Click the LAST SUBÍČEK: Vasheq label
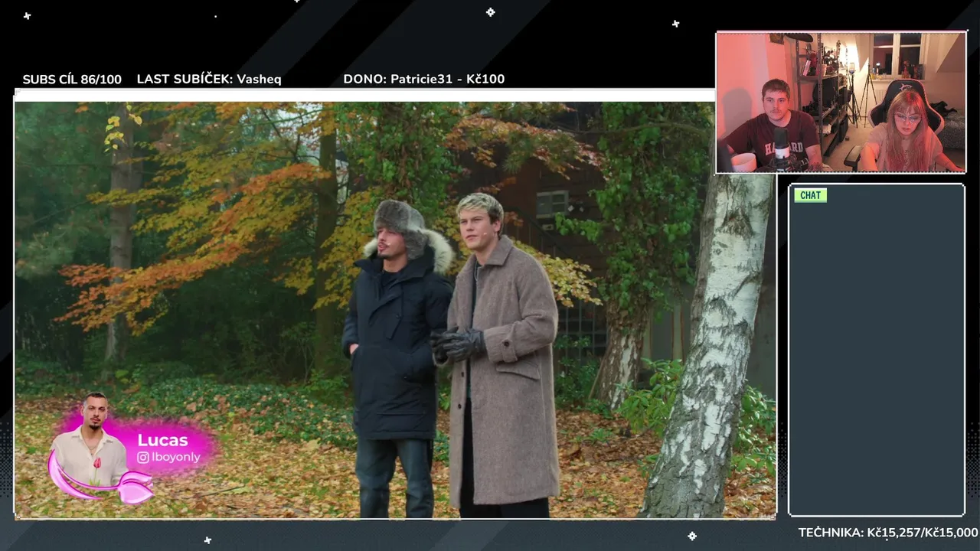 209,79
